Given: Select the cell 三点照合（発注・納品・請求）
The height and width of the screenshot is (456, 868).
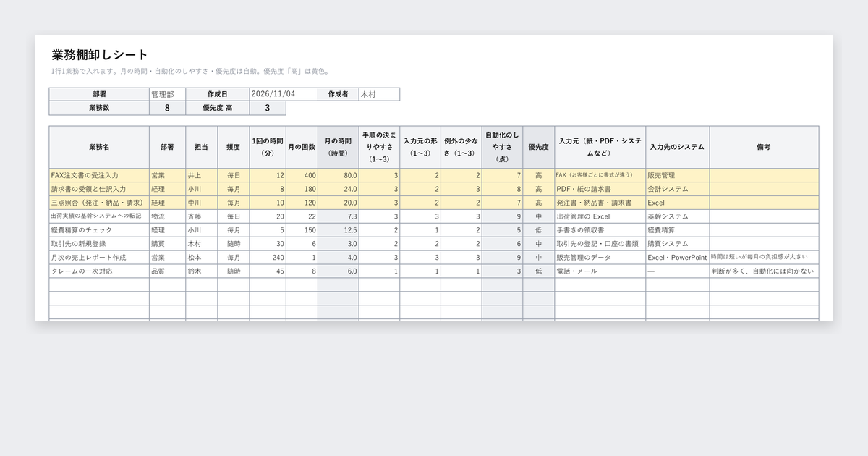Looking at the screenshot, I should click(x=99, y=203).
